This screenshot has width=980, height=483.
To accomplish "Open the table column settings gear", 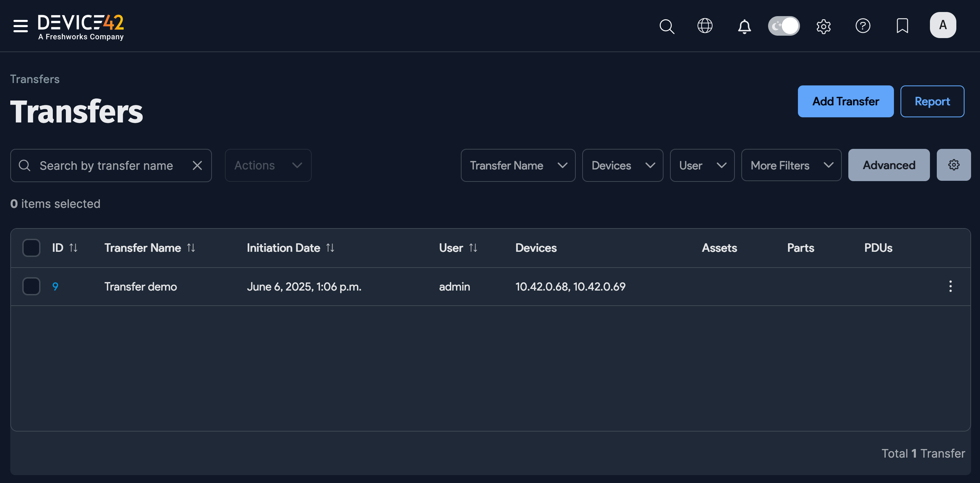I will [x=953, y=165].
